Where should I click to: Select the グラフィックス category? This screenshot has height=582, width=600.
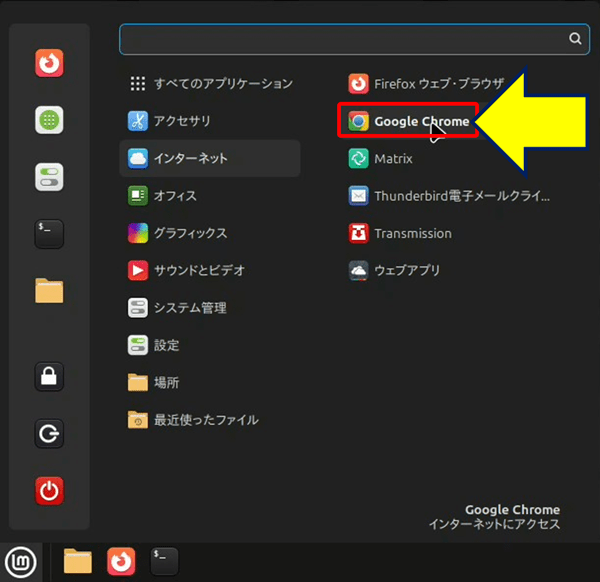[210, 233]
